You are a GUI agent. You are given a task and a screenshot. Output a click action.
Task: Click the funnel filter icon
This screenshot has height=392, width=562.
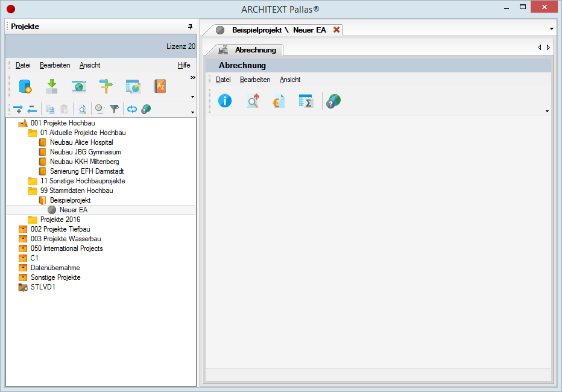(115, 109)
